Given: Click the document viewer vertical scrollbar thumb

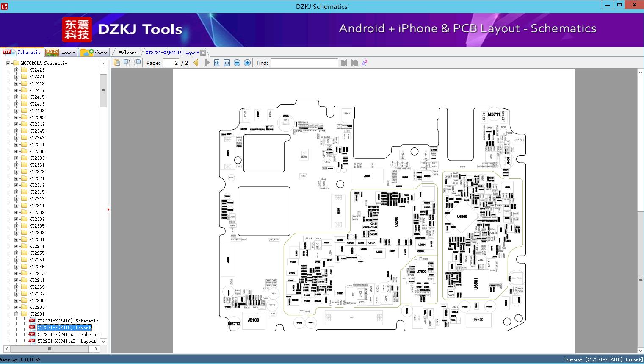Looking at the screenshot, I should [641, 279].
